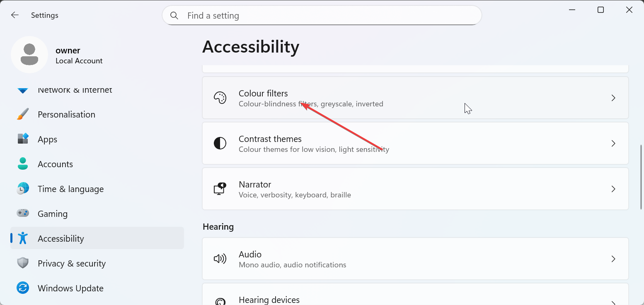Click the Gaming controller icon
This screenshot has width=644, height=305.
pyautogui.click(x=23, y=214)
